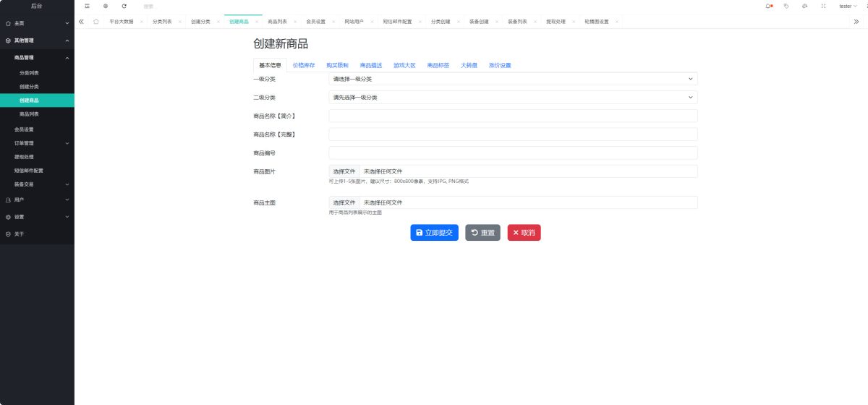Open the 二级分类 dropdown
This screenshot has height=405, width=868.
pos(513,97)
